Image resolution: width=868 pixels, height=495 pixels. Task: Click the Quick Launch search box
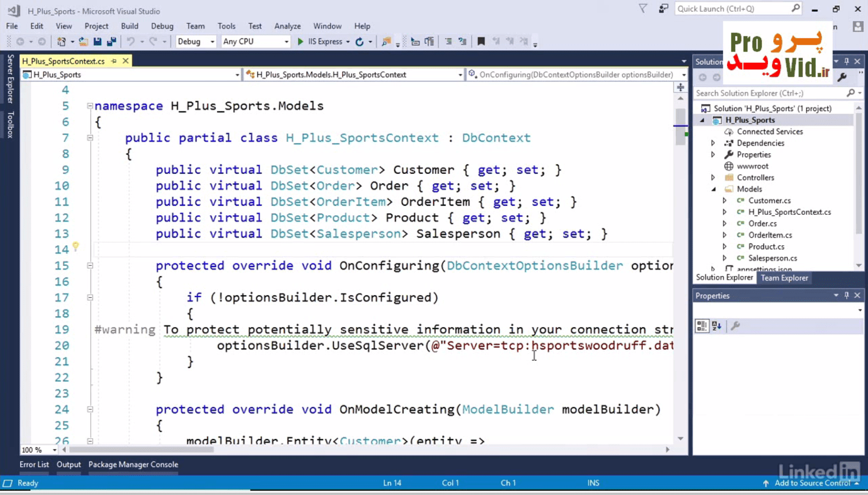[x=738, y=9]
